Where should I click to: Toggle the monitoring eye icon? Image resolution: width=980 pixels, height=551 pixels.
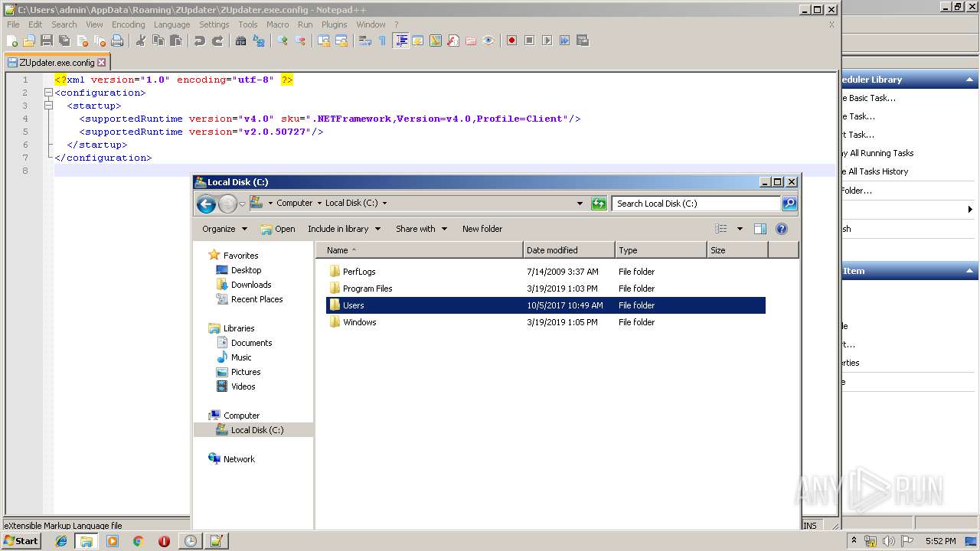(488, 41)
